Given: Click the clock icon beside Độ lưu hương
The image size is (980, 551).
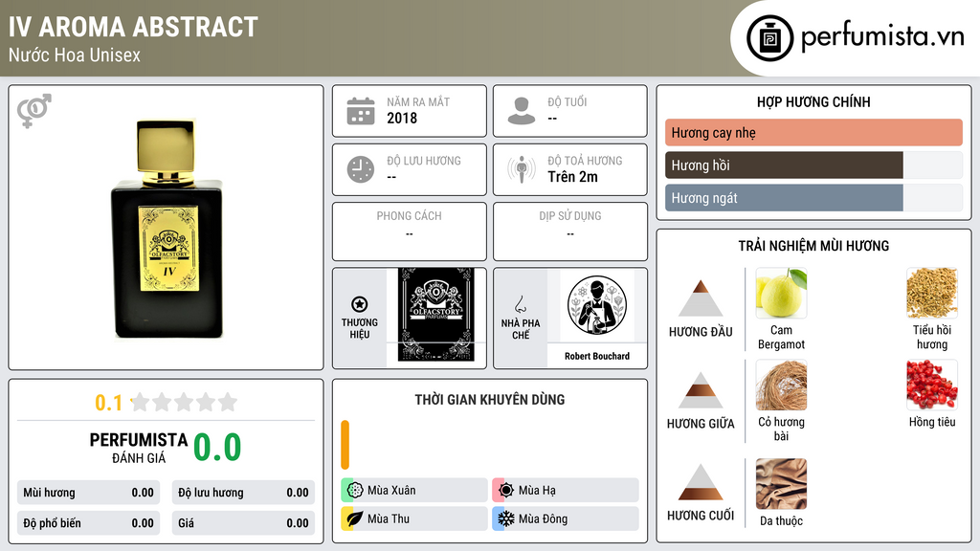Looking at the screenshot, I should 361,169.
